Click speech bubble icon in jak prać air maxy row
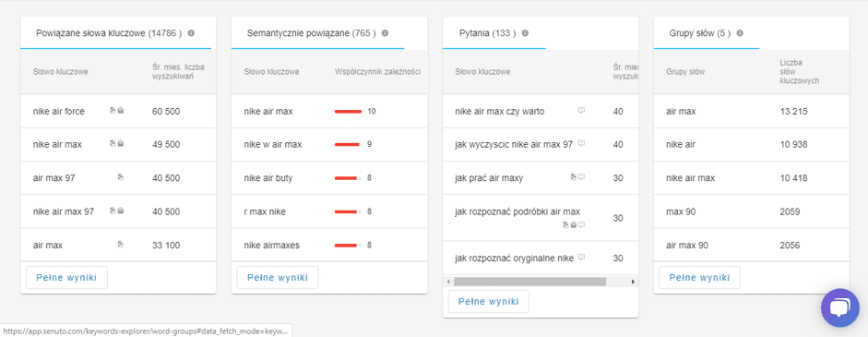The width and height of the screenshot is (868, 337). (x=581, y=177)
